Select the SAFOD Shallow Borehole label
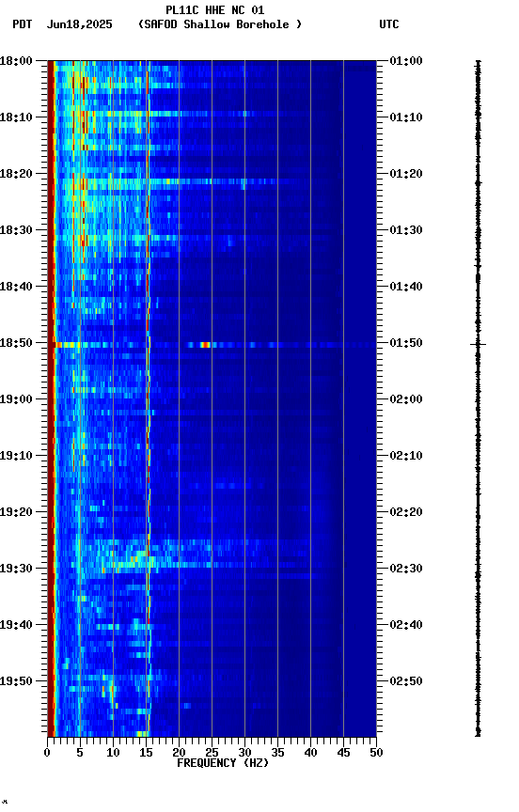 click(x=220, y=24)
